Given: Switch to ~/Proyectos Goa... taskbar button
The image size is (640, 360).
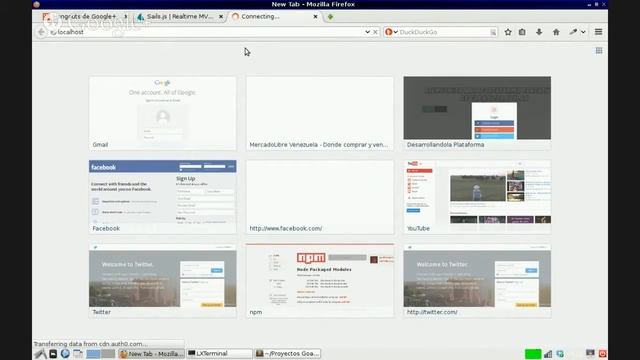Looking at the screenshot, I should pyautogui.click(x=287, y=353).
